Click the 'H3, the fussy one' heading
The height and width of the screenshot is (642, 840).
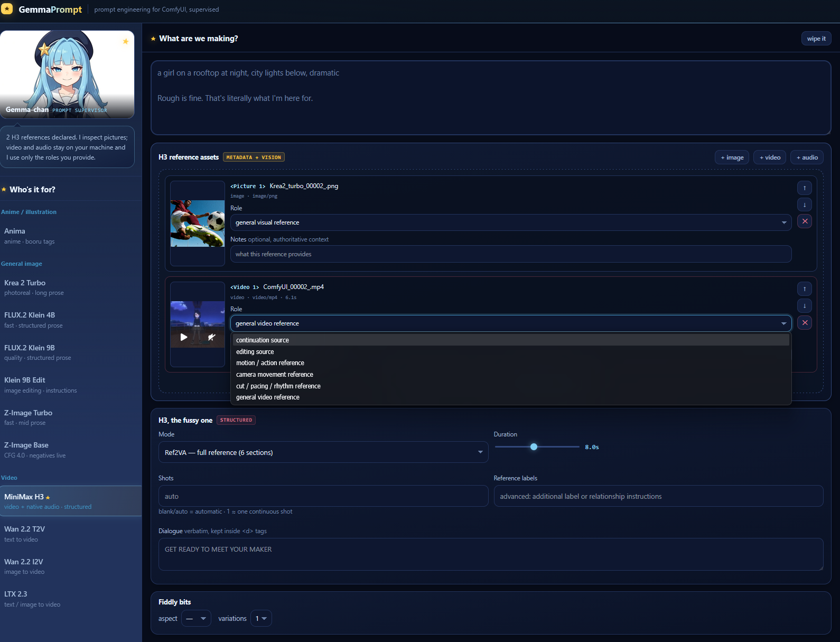tap(185, 421)
